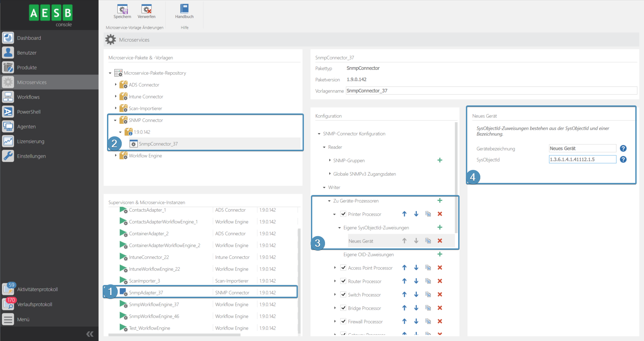
Task: Collapse the Microservice-Pakete-Repository tree node
Action: 110,73
